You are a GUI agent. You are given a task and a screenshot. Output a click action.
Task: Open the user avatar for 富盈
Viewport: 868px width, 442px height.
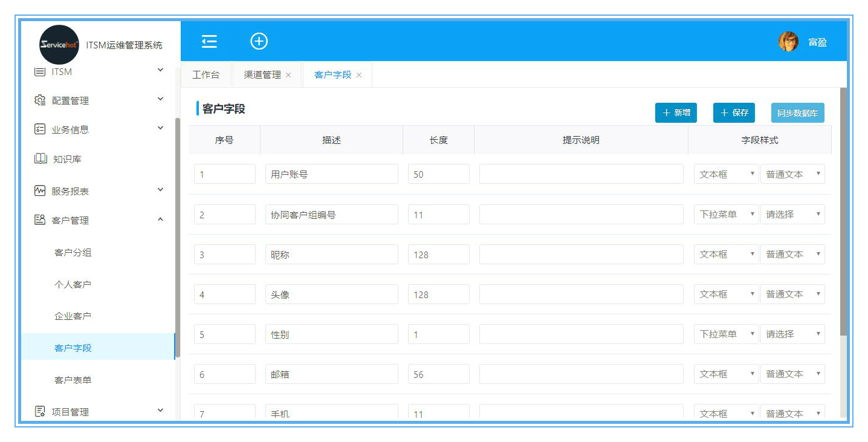coord(788,42)
